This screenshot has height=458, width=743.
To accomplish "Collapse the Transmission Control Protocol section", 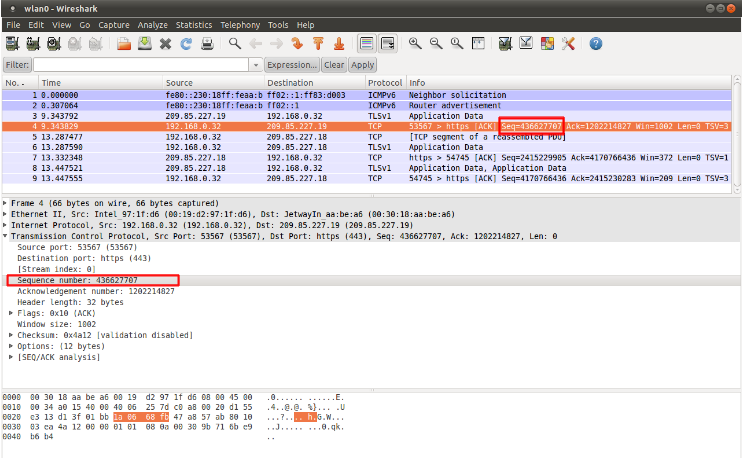I will coord(6,237).
